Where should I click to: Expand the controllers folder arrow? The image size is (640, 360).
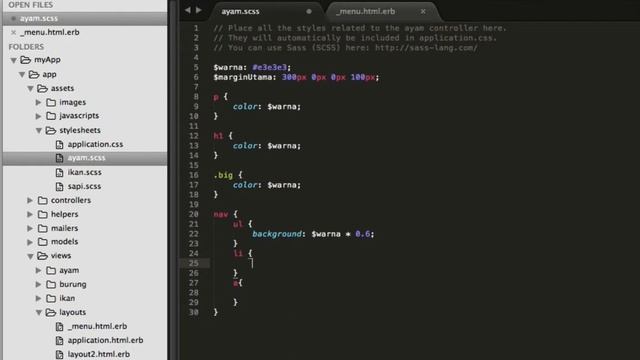[x=30, y=200]
